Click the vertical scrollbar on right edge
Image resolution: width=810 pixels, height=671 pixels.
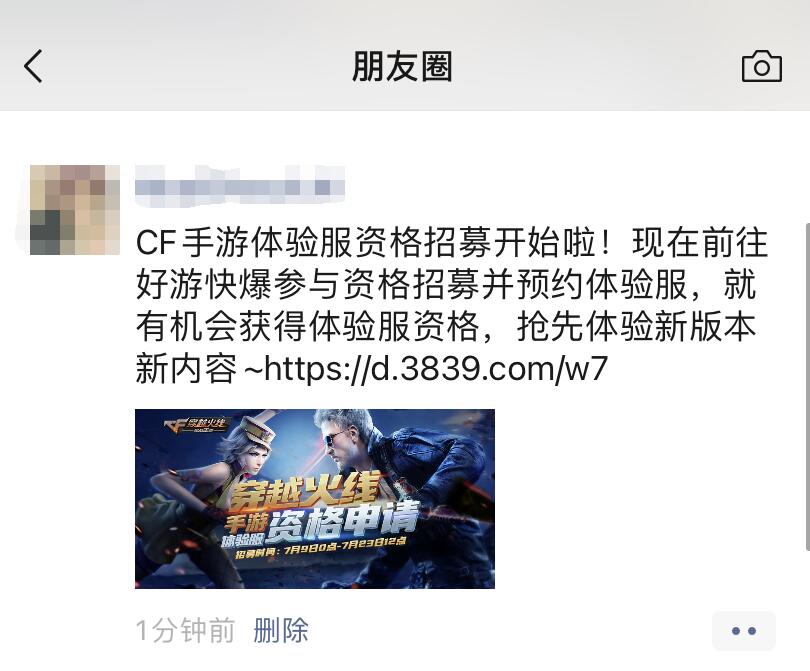click(807, 387)
